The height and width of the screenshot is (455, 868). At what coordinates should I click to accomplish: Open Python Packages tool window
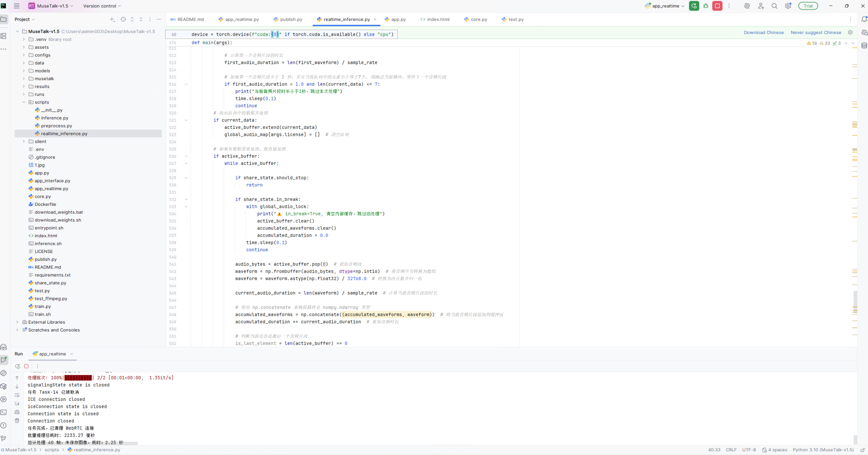point(4,386)
